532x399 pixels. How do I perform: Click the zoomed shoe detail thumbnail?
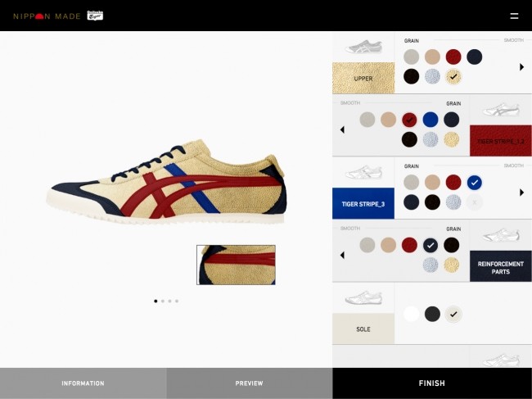(x=236, y=265)
